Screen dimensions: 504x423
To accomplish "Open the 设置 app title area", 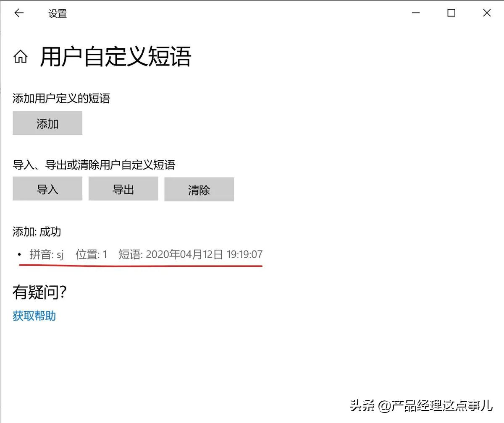I will (58, 13).
